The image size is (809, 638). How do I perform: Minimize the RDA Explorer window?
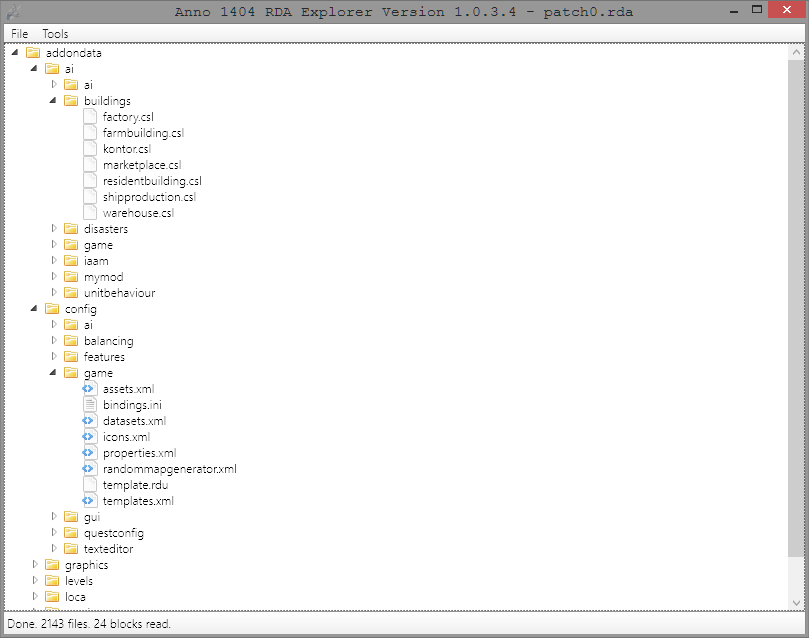click(734, 9)
